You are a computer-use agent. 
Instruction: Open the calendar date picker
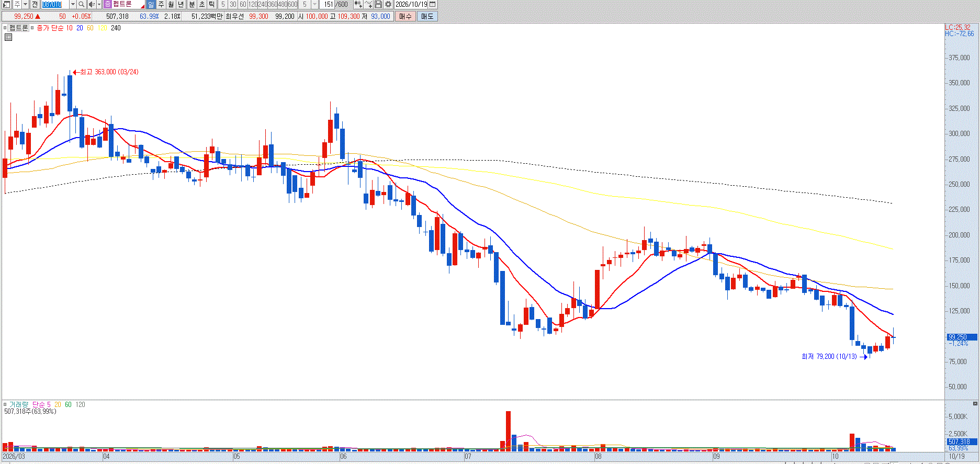point(432,4)
